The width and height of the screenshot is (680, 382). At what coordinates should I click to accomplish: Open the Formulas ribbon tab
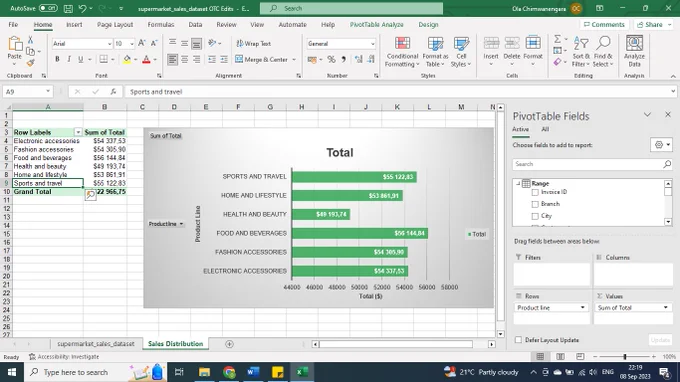click(x=161, y=25)
